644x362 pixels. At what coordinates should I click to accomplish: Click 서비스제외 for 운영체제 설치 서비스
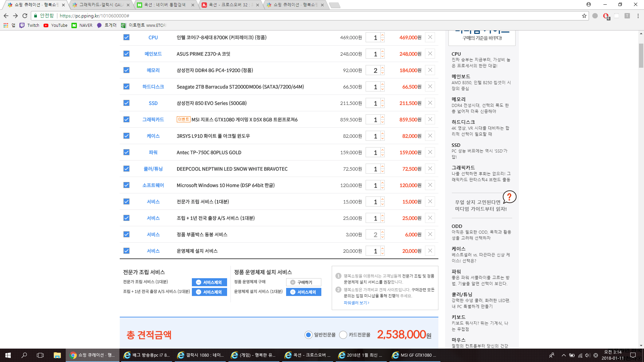304,292
